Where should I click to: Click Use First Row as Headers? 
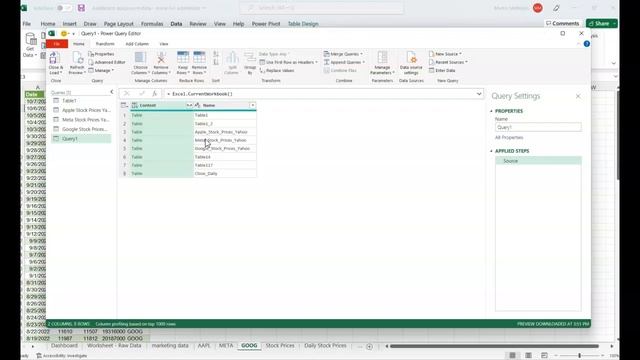click(289, 62)
